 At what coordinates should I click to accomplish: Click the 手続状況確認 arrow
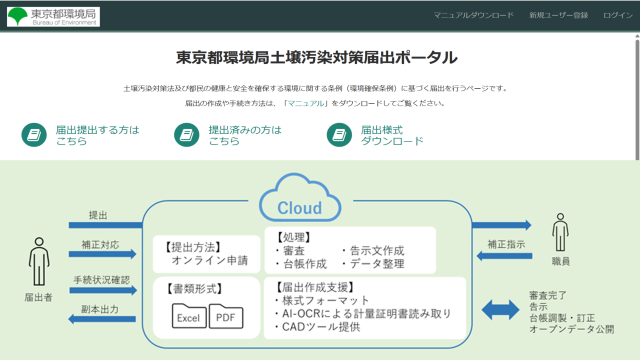click(x=103, y=290)
